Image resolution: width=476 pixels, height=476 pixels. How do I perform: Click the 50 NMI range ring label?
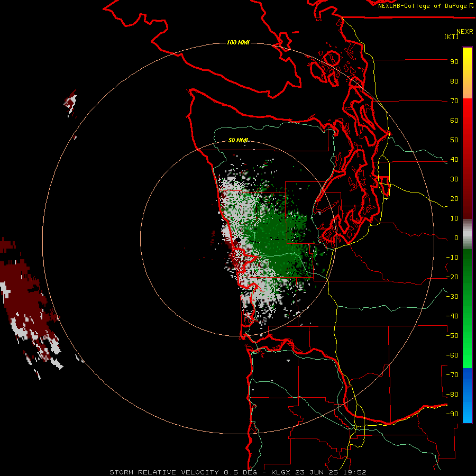coord(238,140)
